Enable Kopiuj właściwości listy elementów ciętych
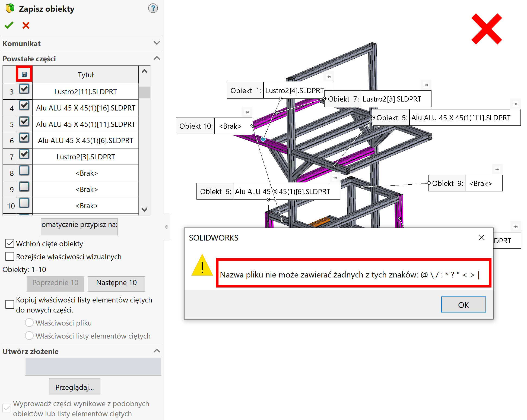 10,304
